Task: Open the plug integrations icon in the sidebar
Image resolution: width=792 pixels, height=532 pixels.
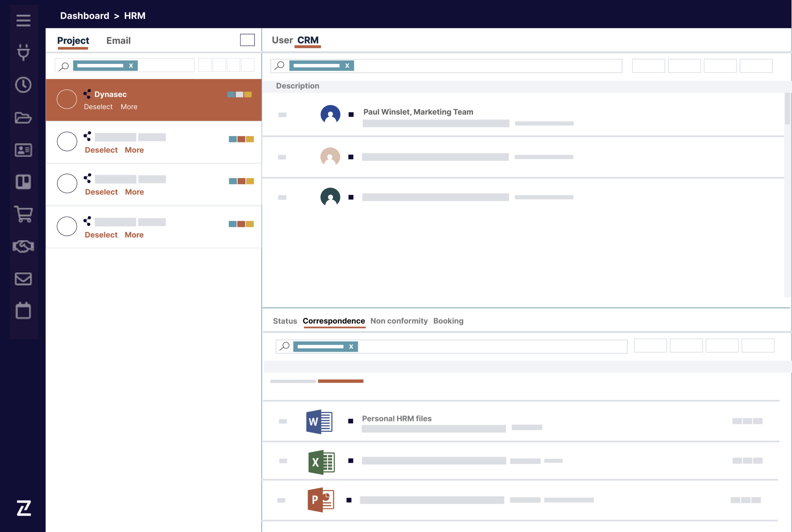Action: [x=24, y=52]
